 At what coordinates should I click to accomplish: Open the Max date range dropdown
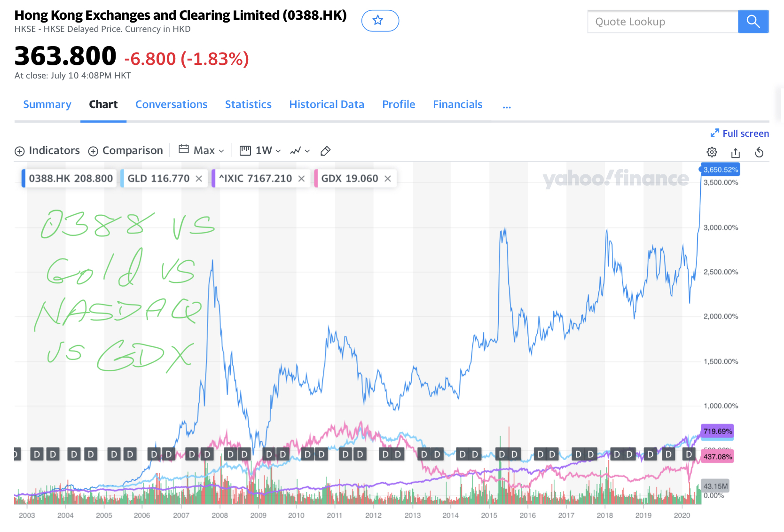coord(202,150)
